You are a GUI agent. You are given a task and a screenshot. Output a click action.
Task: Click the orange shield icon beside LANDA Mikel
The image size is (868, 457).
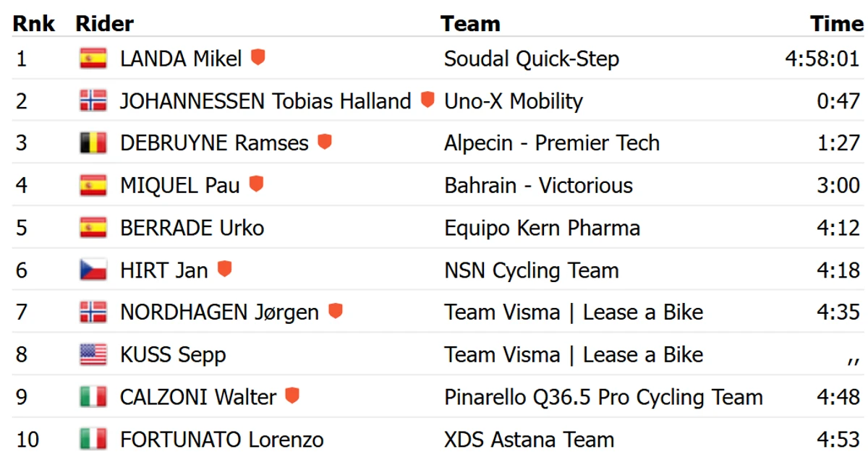258,57
